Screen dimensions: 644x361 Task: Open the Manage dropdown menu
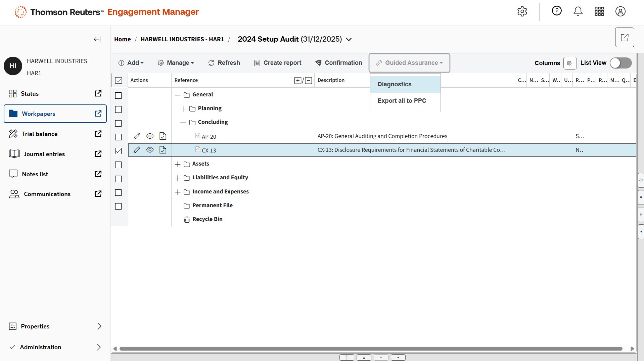[176, 63]
